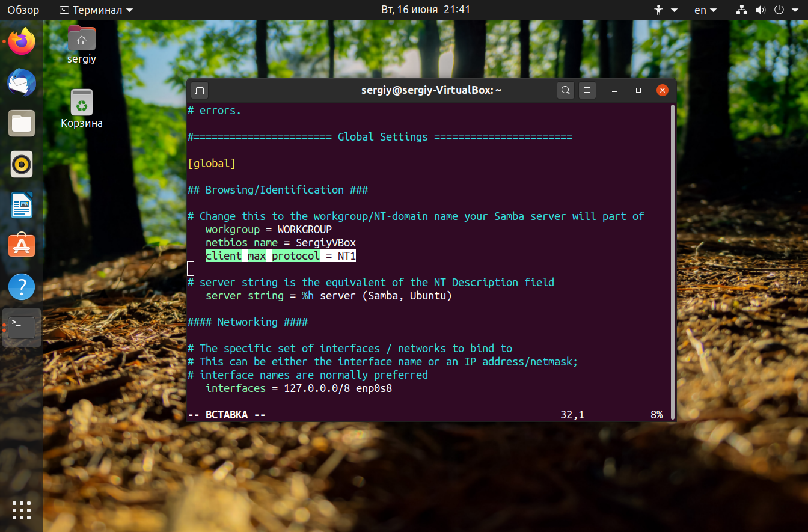The image size is (808, 532).
Task: Click the 'Change this to the workgroup' comment
Action: coord(416,216)
